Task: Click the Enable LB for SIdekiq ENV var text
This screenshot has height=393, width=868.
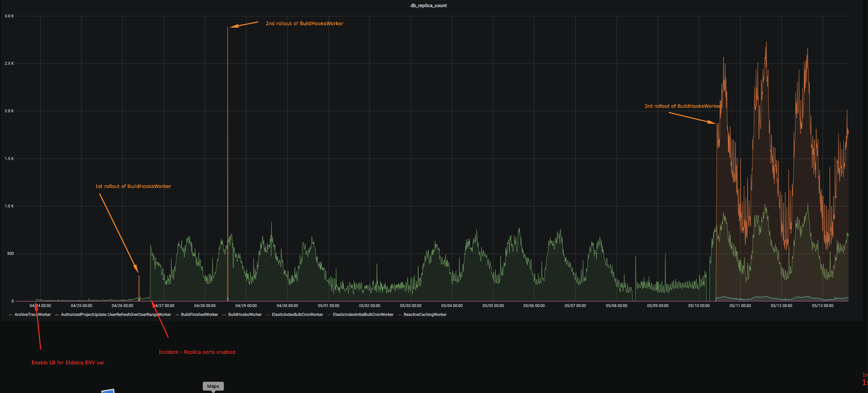Action: click(x=68, y=362)
